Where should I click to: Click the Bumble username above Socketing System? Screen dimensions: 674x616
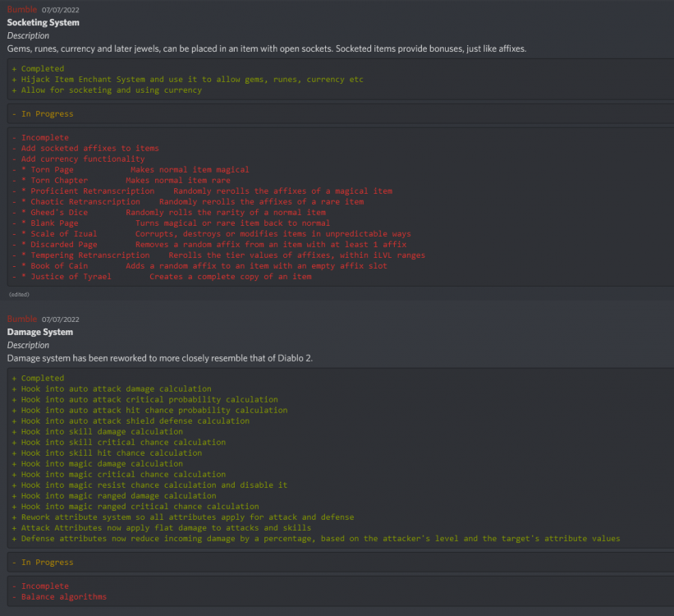click(22, 9)
